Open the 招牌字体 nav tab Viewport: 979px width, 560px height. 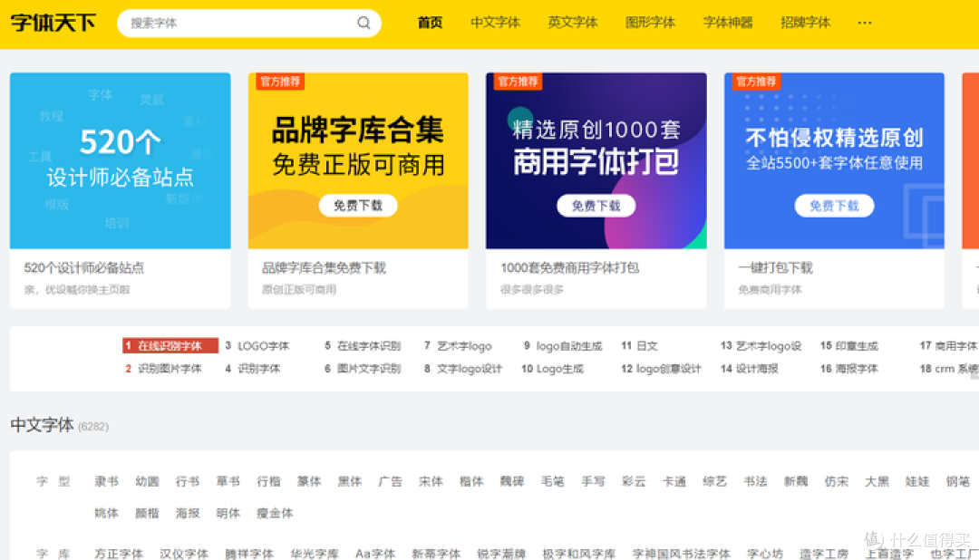point(806,23)
